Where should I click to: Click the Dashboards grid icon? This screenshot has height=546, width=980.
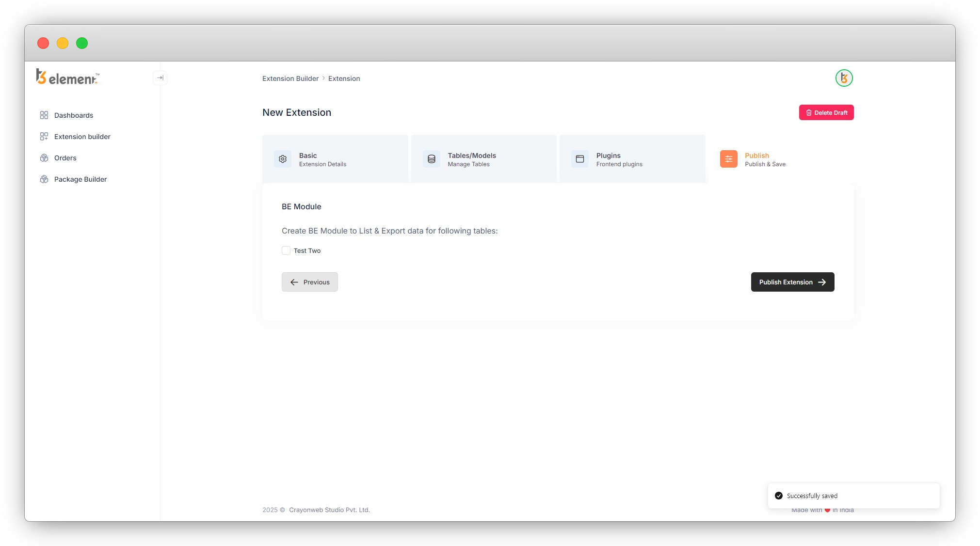coord(44,115)
